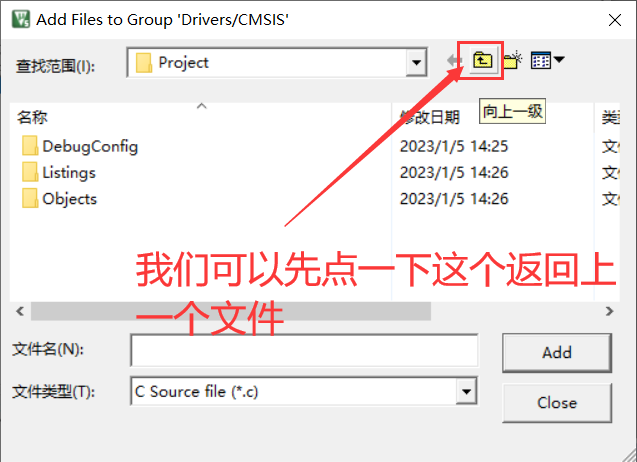Sort by the 修改日期 column header

(430, 117)
